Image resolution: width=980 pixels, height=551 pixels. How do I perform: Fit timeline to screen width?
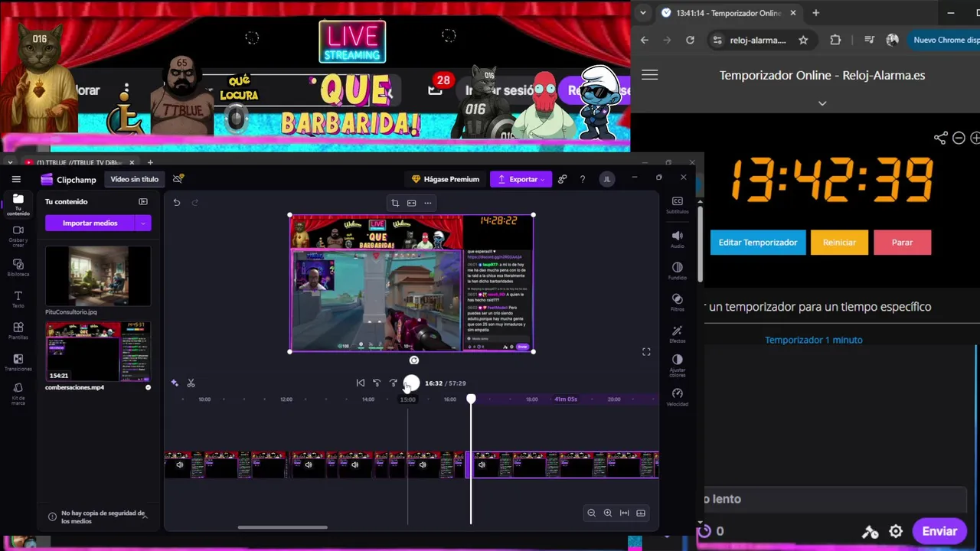(625, 513)
